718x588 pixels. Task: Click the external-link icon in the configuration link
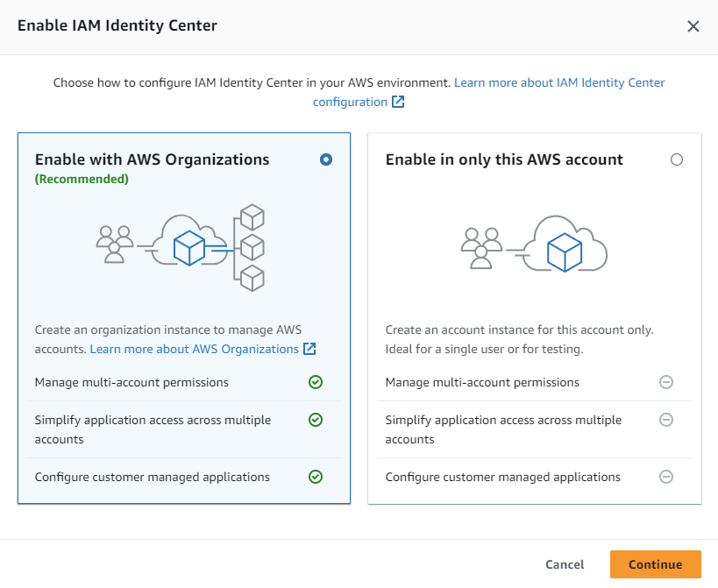397,102
